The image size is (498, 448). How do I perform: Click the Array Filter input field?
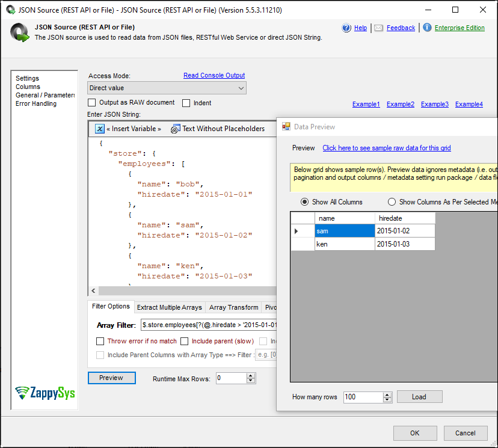(x=209, y=325)
